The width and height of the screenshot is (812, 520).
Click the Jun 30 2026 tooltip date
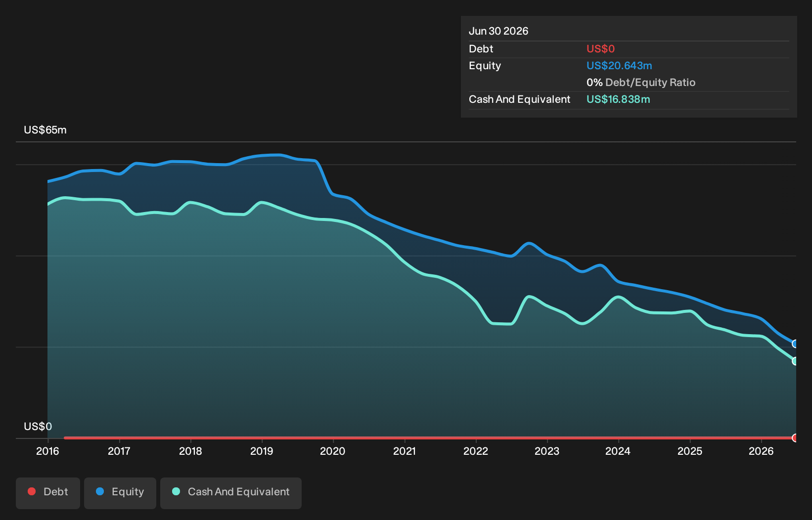(498, 31)
